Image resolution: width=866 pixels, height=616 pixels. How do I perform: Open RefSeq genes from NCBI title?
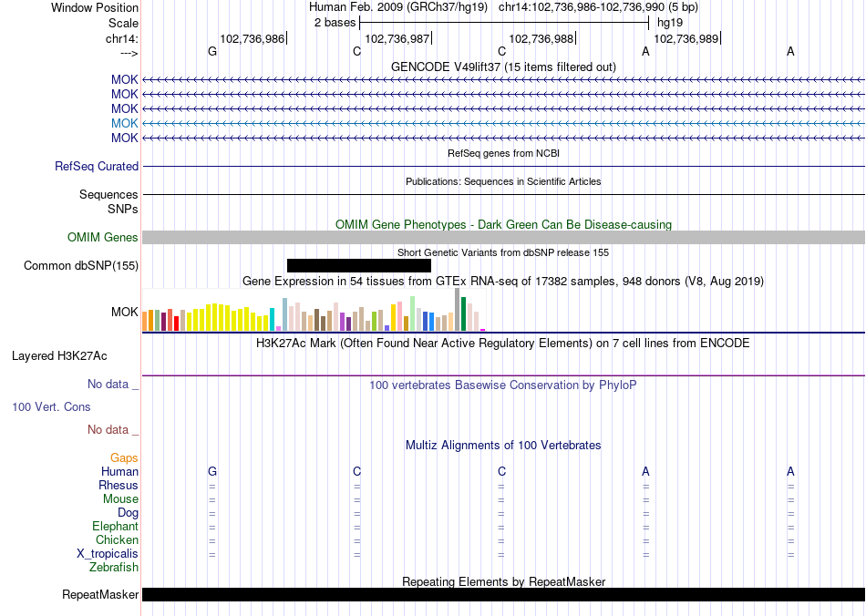[x=503, y=153]
